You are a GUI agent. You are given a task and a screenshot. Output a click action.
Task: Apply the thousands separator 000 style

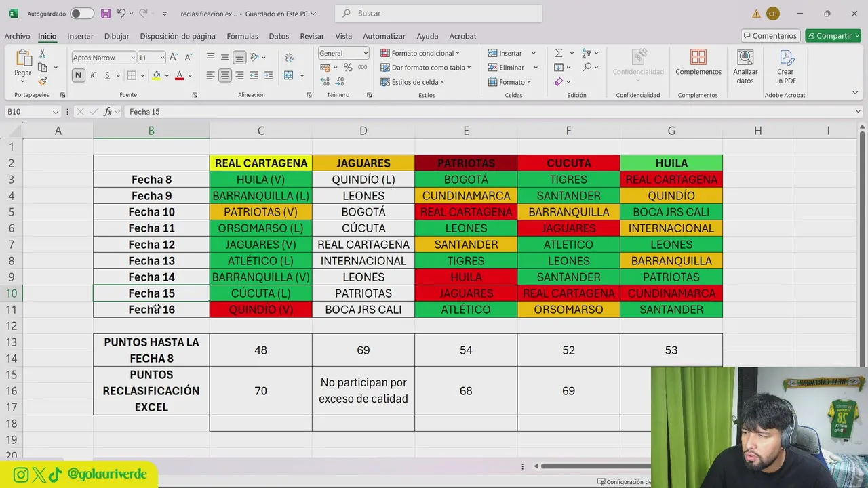(x=362, y=68)
